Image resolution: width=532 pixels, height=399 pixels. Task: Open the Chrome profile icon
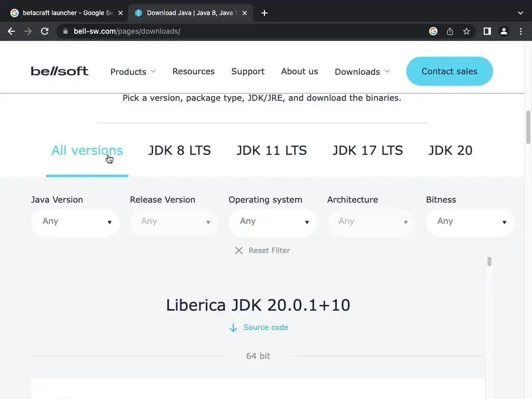click(504, 31)
